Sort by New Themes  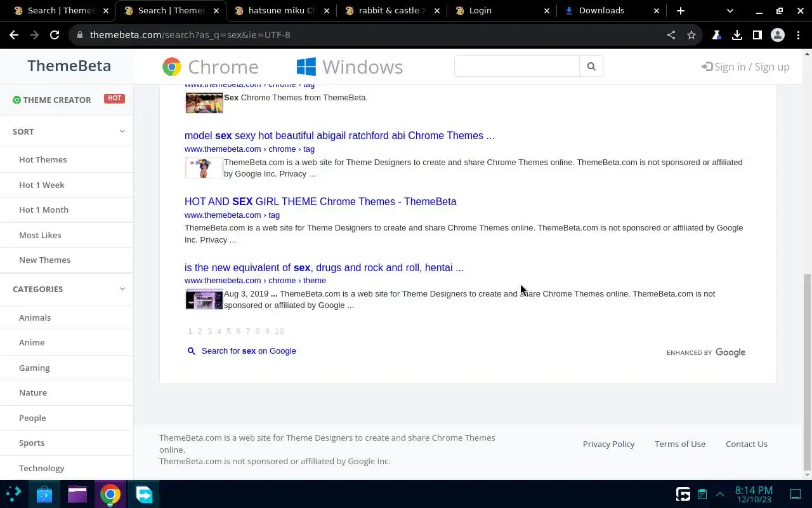(x=44, y=260)
